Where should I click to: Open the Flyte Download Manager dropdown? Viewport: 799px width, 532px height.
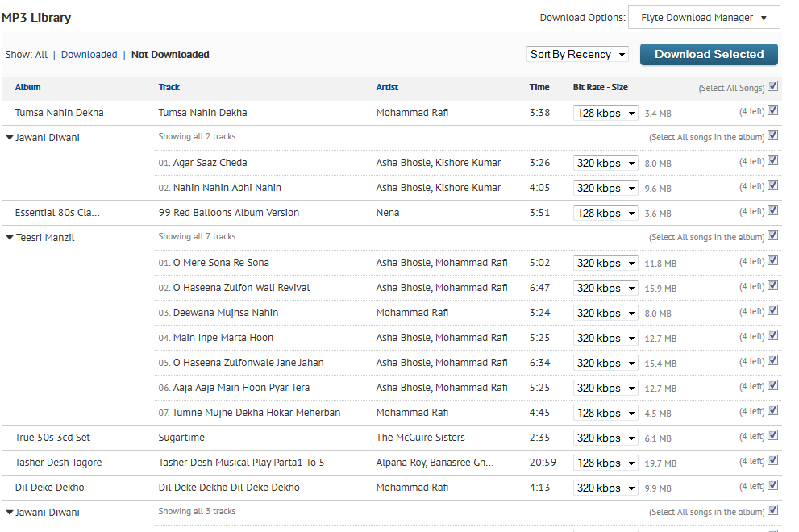(704, 18)
